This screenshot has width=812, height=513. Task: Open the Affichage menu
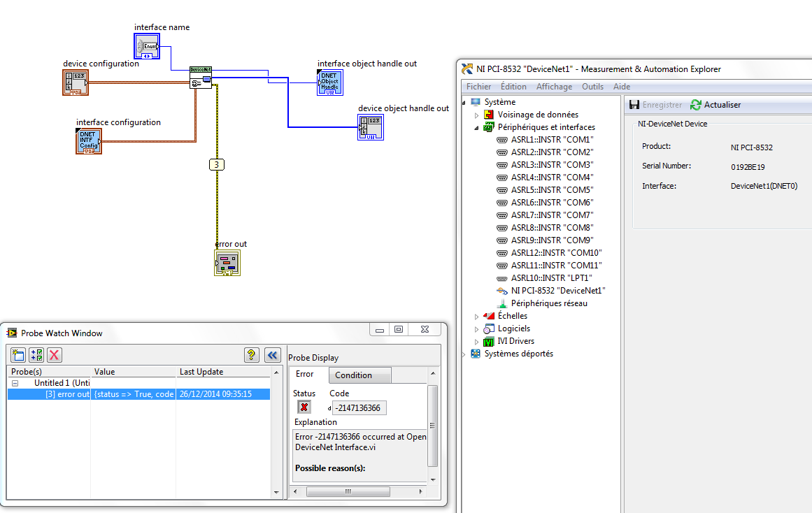click(x=554, y=87)
